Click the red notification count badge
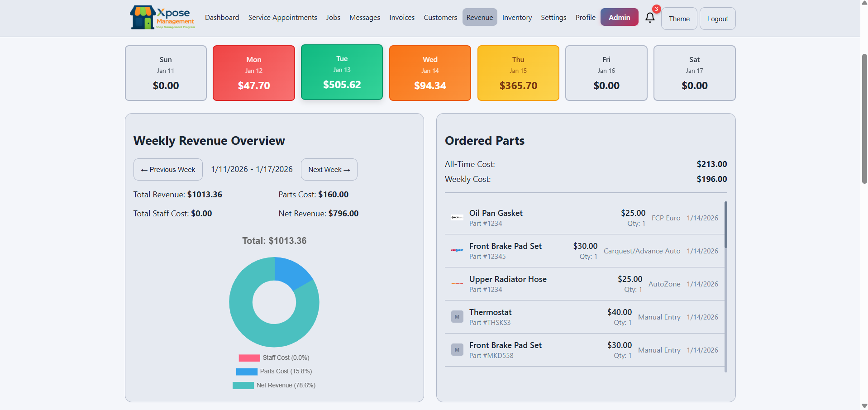 coord(656,9)
